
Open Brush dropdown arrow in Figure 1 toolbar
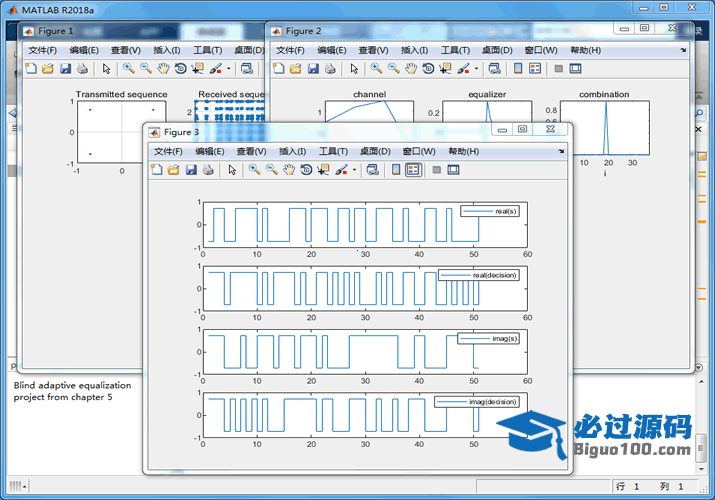pyautogui.click(x=228, y=69)
